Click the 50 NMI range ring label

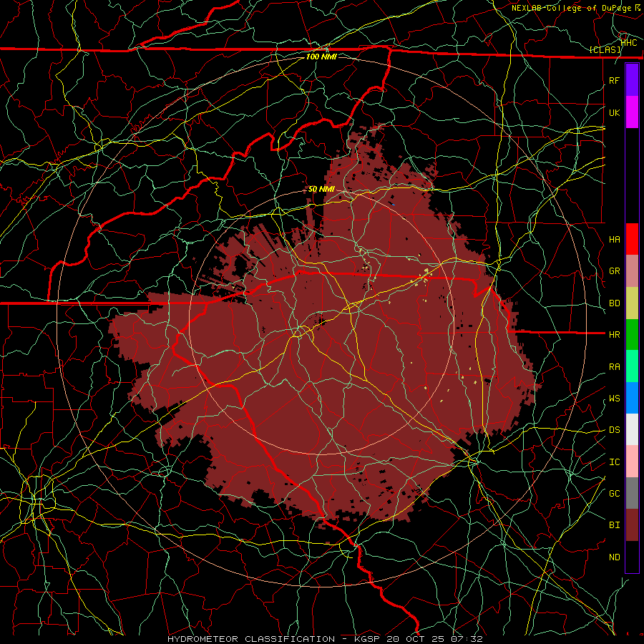[321, 190]
